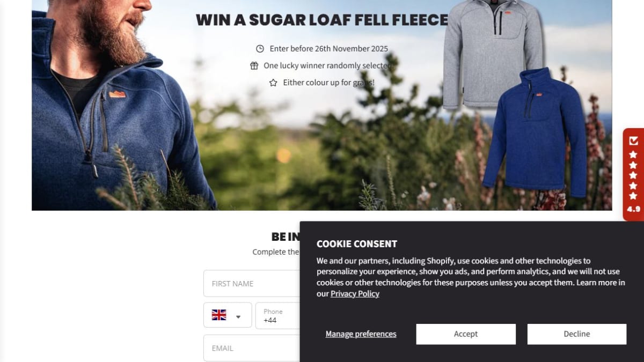Click the star icon next to Either colour

[x=273, y=83]
